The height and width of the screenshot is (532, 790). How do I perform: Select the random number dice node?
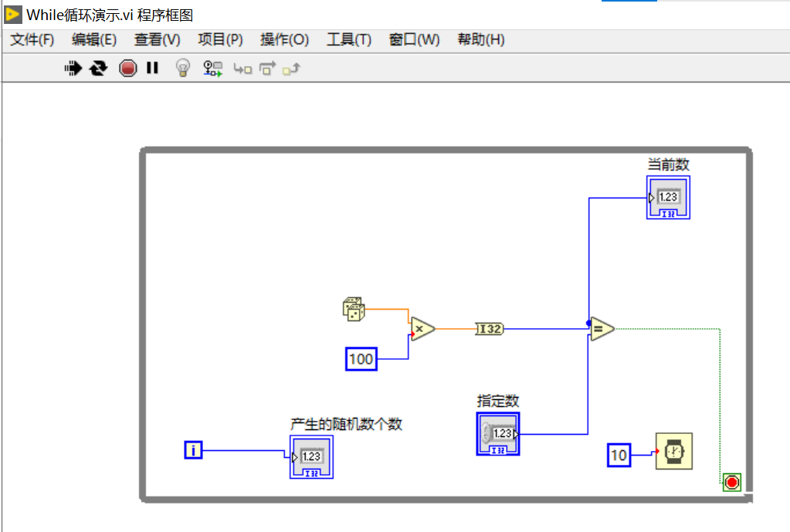354,309
